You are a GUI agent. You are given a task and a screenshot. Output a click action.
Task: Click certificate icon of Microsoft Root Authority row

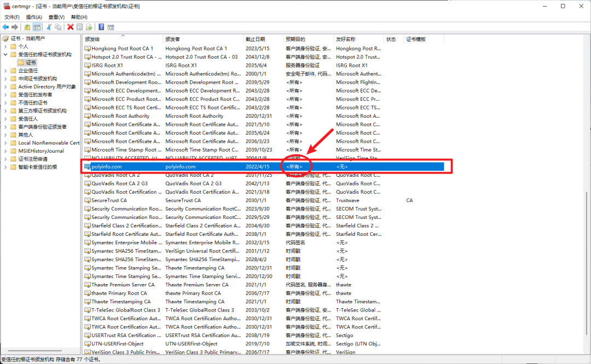[x=88, y=116]
